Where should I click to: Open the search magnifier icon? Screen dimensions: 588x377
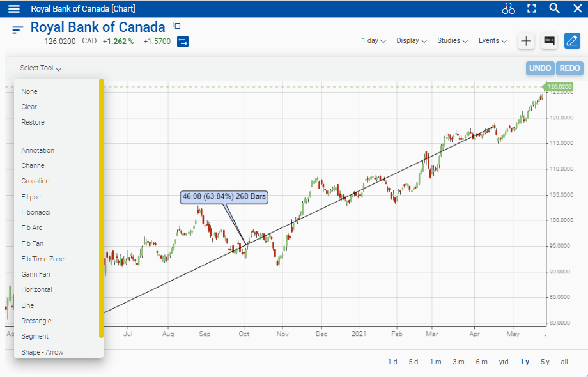[x=554, y=8]
